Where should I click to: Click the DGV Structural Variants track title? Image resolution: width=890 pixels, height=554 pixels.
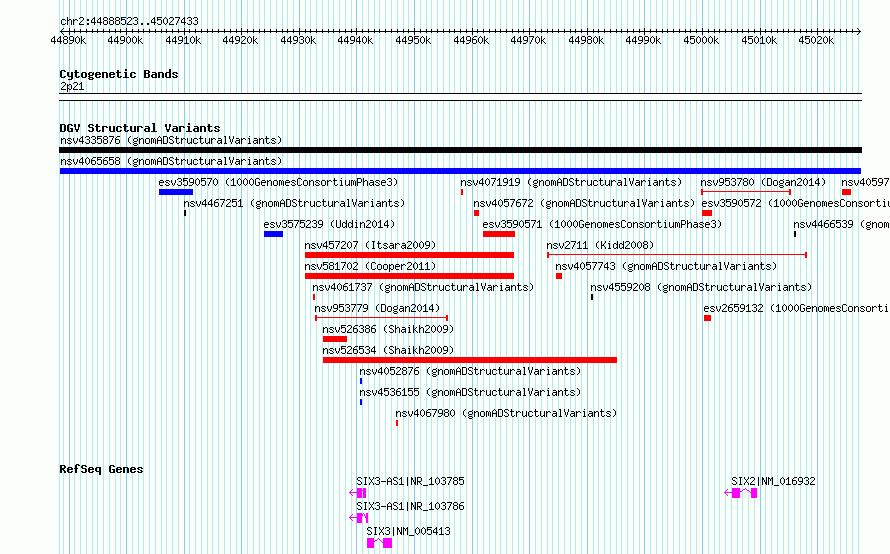click(x=140, y=128)
